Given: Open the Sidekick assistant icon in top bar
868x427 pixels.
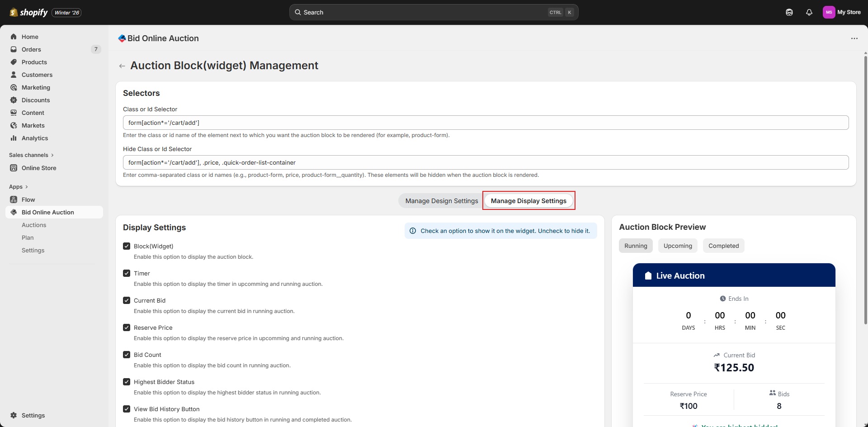Looking at the screenshot, I should click(789, 13).
